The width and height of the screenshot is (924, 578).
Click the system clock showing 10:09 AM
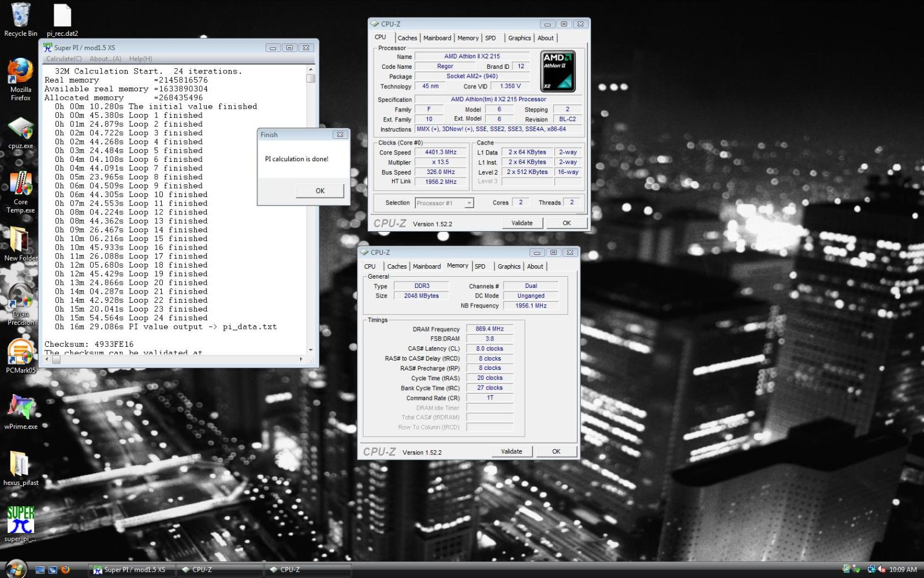pyautogui.click(x=903, y=569)
